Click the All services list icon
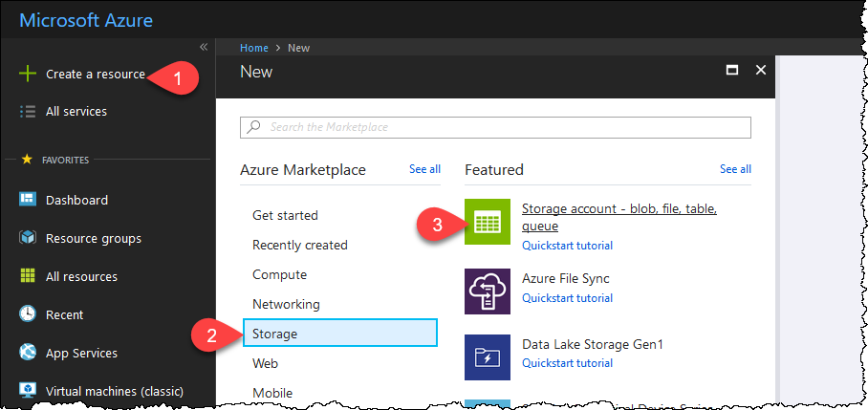This screenshot has height=410, width=868. (27, 111)
